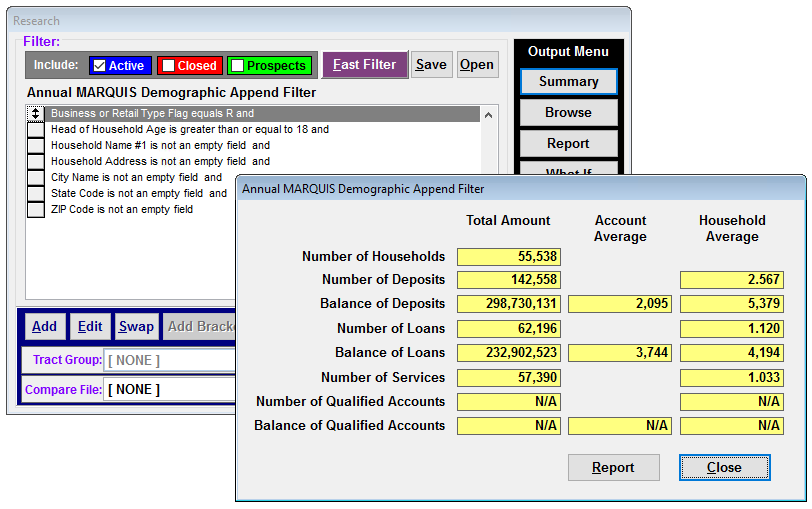Click Number of Qualified Accounts total N/A
Image resolution: width=812 pixels, height=509 pixels.
pyautogui.click(x=509, y=402)
